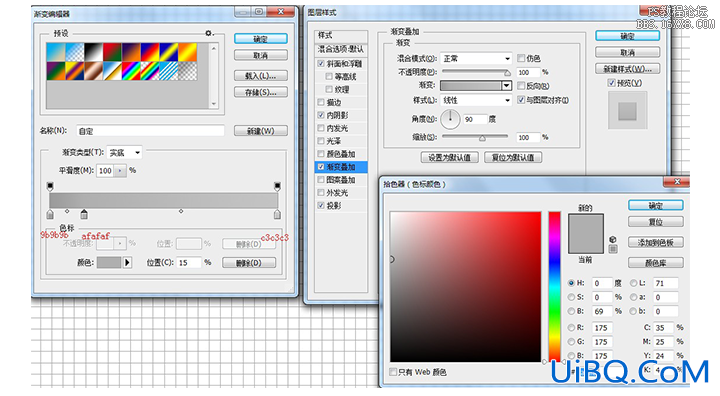Open the 样式 dropdown showing 线性
Screen dimensions: 720x396
tap(476, 100)
